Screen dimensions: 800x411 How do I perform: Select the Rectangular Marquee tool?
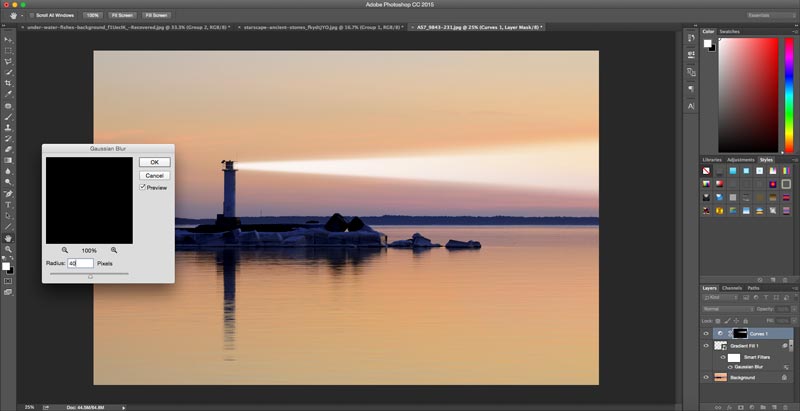coord(8,51)
